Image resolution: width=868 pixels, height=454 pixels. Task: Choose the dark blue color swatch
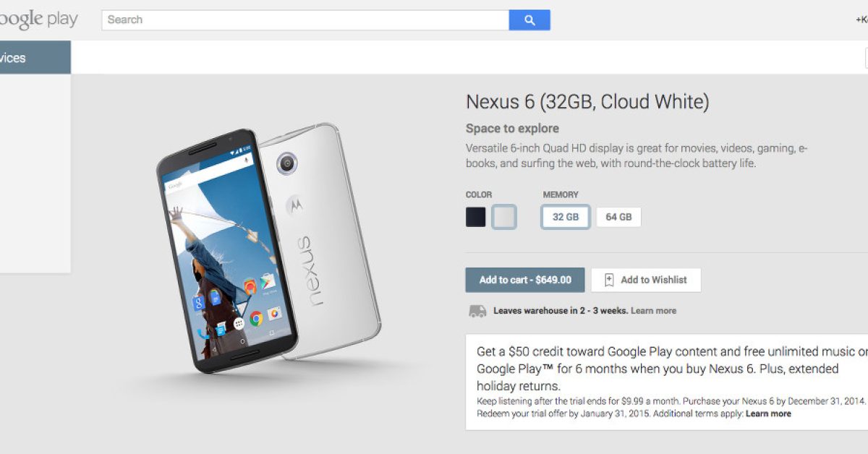coord(476,217)
